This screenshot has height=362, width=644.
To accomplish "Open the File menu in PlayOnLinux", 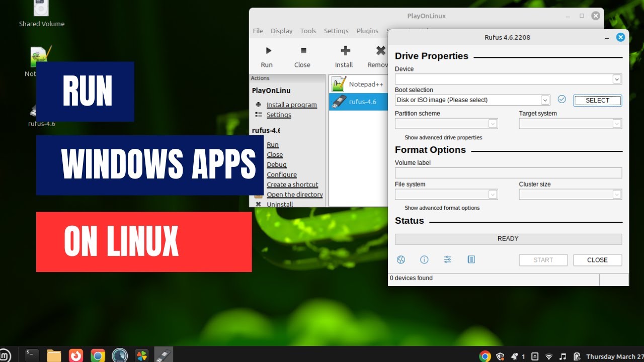I will coord(258,31).
